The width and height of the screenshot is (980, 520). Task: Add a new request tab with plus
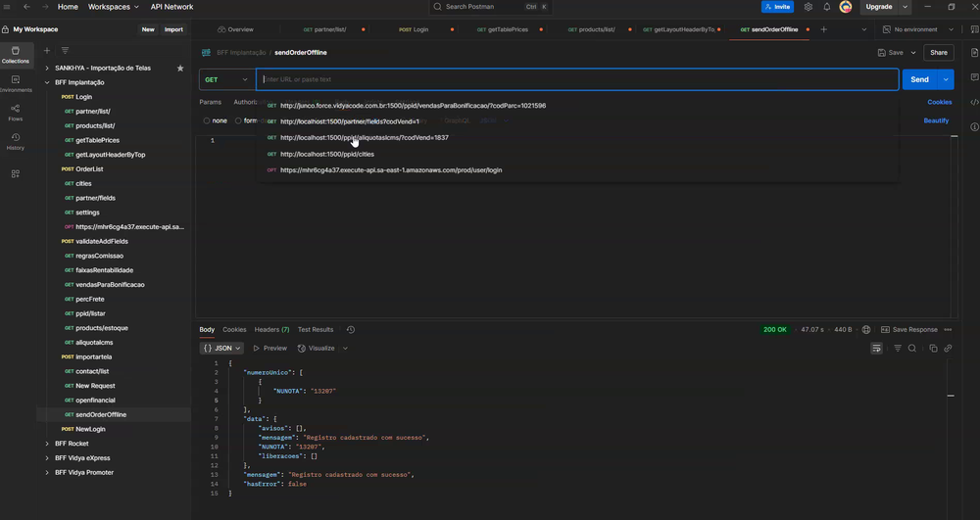pos(824,29)
